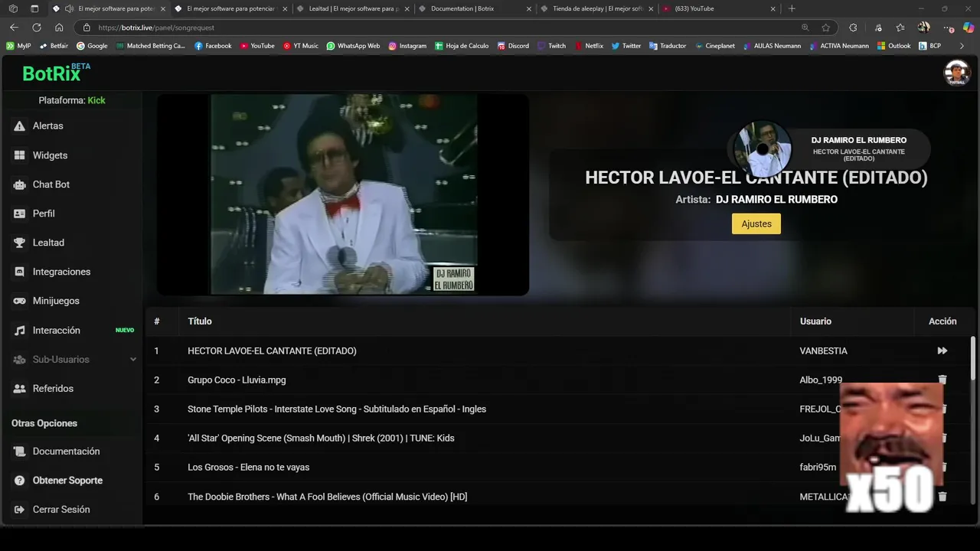The width and height of the screenshot is (980, 551).
Task: Click the BotRix BETA logo
Action: click(56, 73)
